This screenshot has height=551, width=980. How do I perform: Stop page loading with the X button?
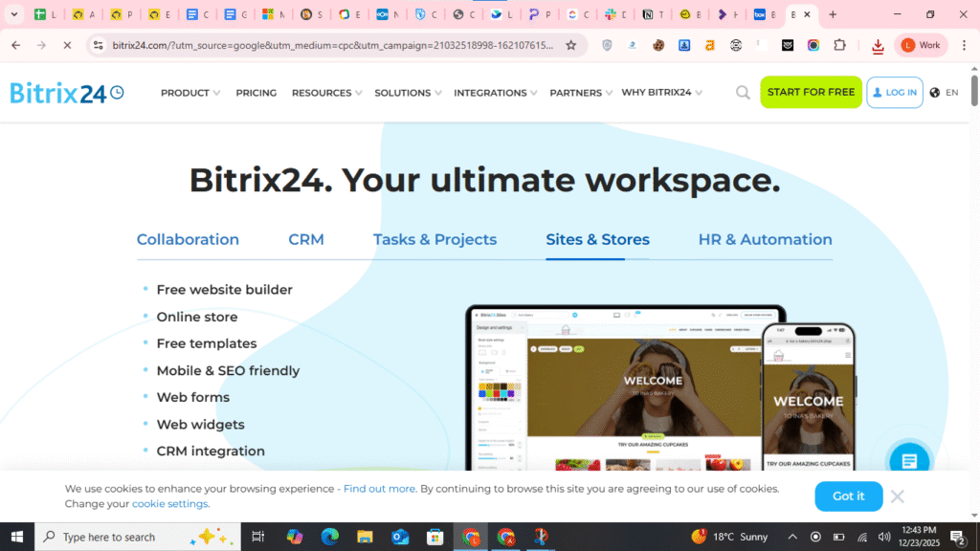tap(67, 45)
